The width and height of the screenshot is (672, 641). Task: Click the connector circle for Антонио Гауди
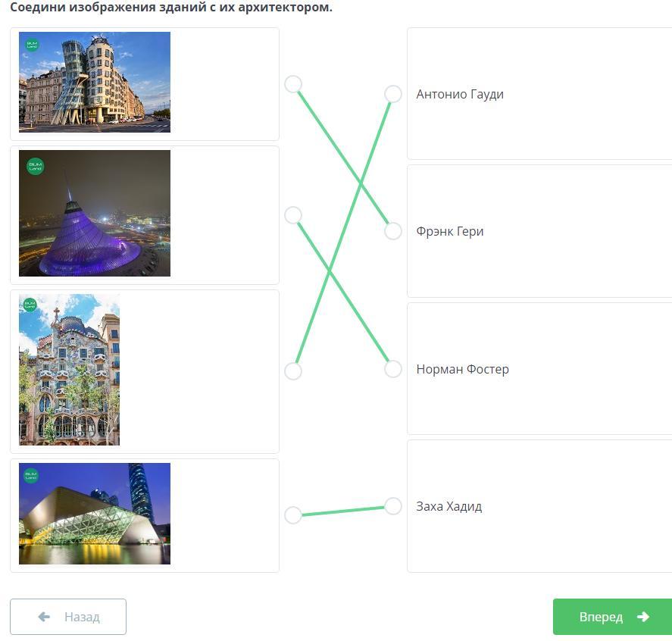(393, 94)
